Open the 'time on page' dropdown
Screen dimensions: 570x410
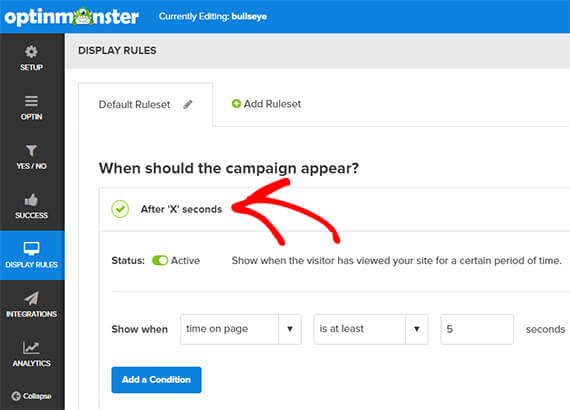[x=241, y=329]
